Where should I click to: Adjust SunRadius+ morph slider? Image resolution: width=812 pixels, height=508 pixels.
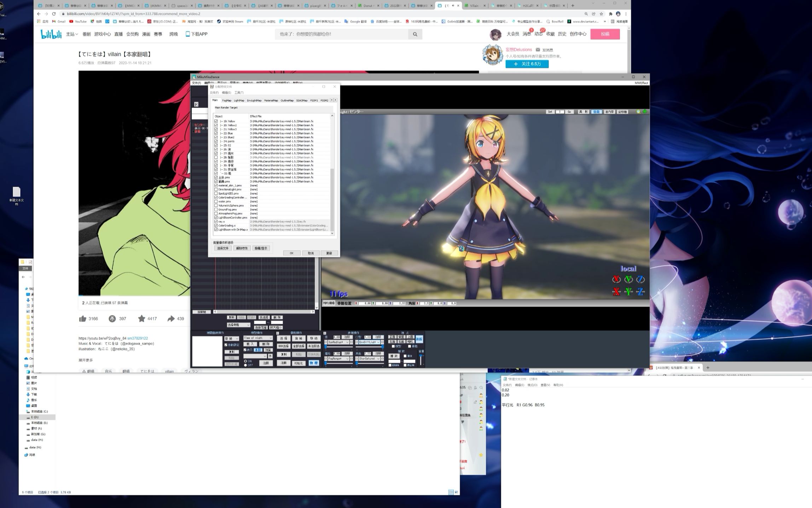339,347
